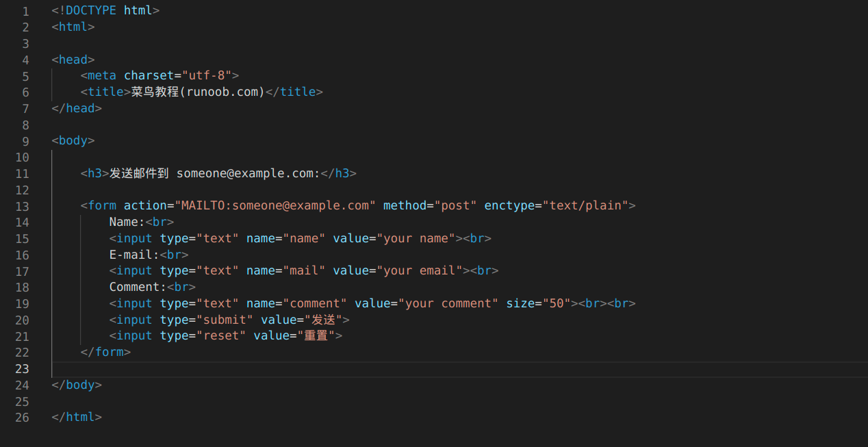
Task: Click the opening body tag on line 9
Action: click(x=73, y=140)
